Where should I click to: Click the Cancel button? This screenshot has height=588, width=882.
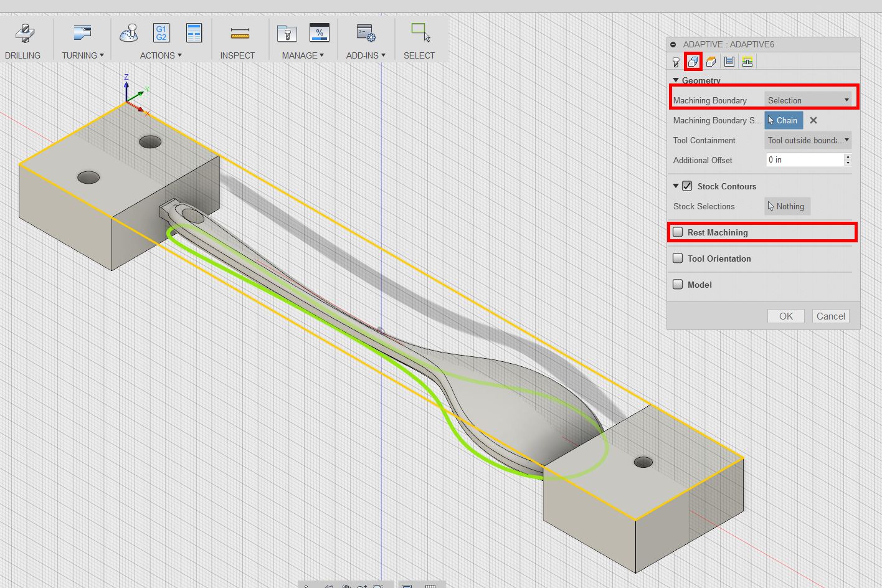click(x=830, y=316)
